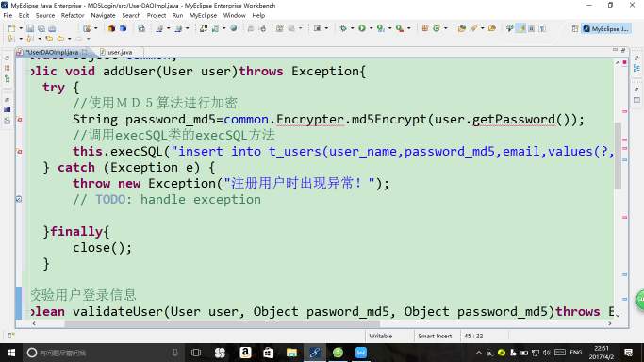
Task: Click the Back navigation arrow icon
Action: 60,39
